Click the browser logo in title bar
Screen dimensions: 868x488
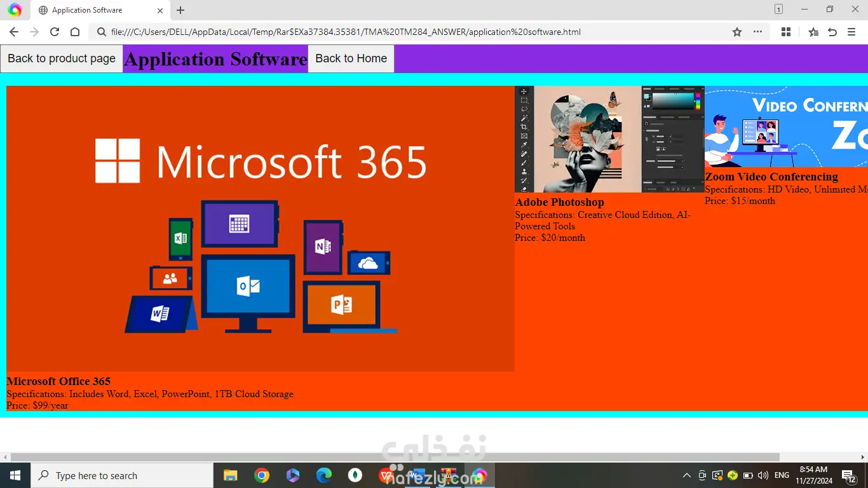tap(15, 10)
